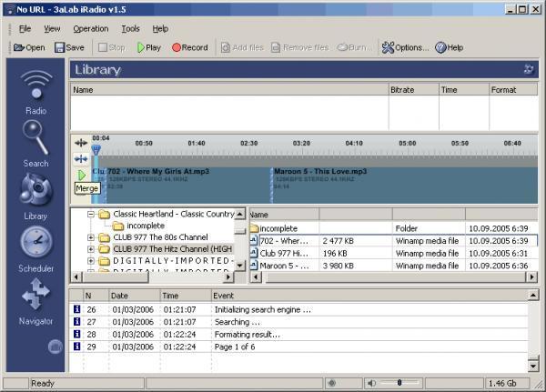This screenshot has height=392, width=546.
Task: Select log entry 29 Page 1 of 6
Action: (x=298, y=347)
